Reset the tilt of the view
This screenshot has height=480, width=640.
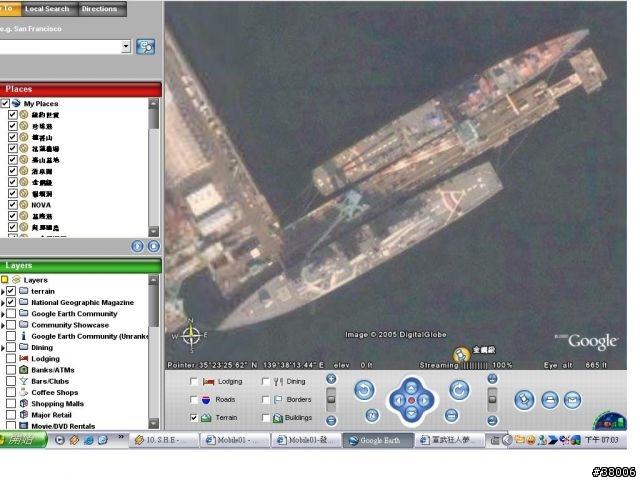(451, 416)
